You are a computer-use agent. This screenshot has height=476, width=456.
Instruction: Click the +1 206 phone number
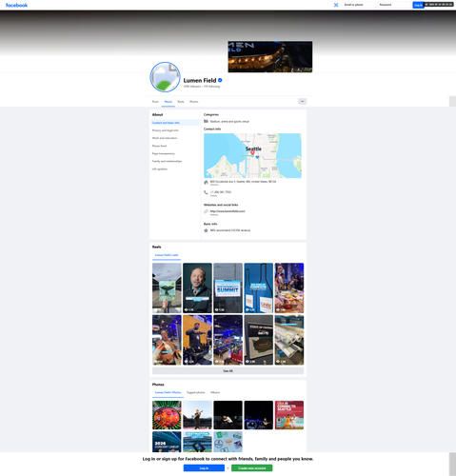coord(221,192)
